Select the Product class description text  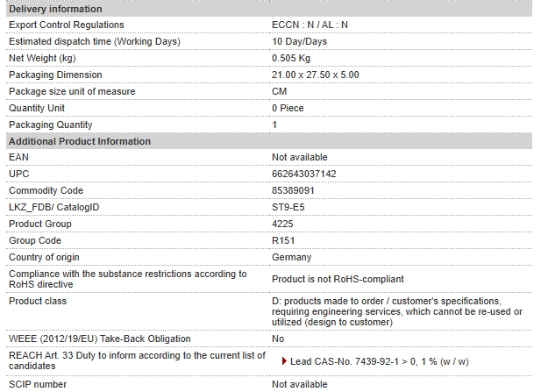[397, 311]
